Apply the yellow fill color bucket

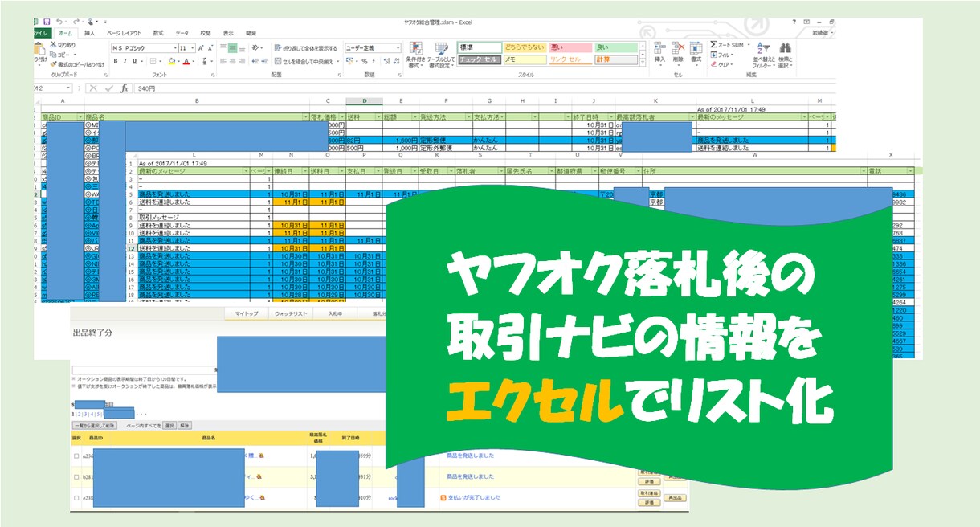[172, 61]
